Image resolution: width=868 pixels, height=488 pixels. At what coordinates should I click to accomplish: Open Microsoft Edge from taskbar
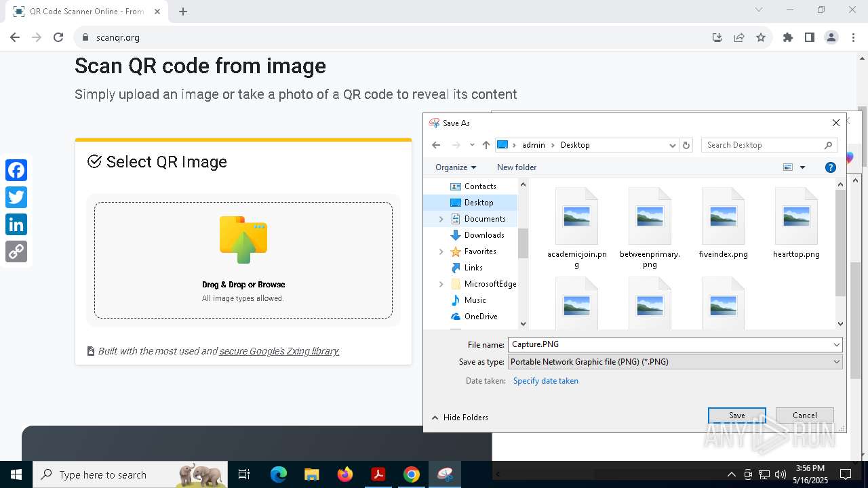point(279,474)
